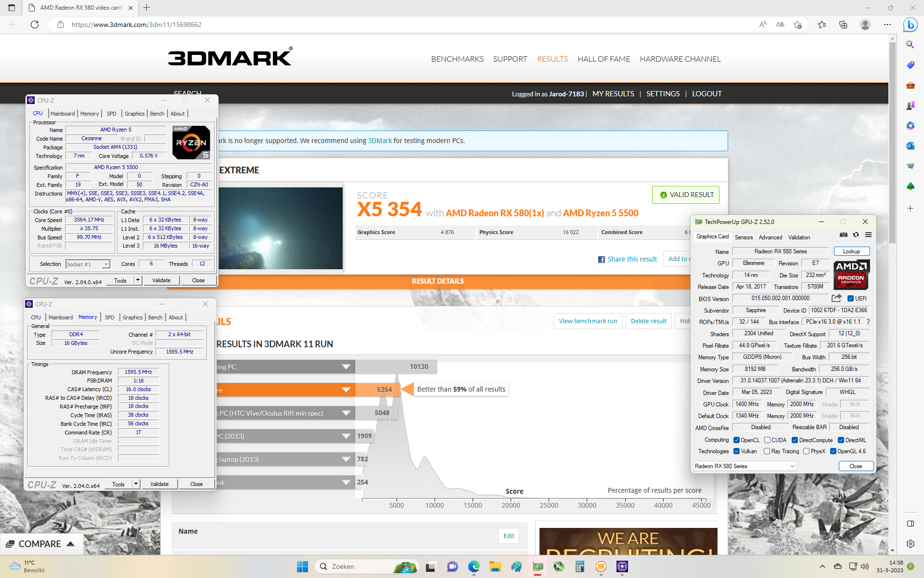The image size is (924, 578).
Task: Toggle the UEFI checkbox in GPU-Z
Action: (x=850, y=299)
